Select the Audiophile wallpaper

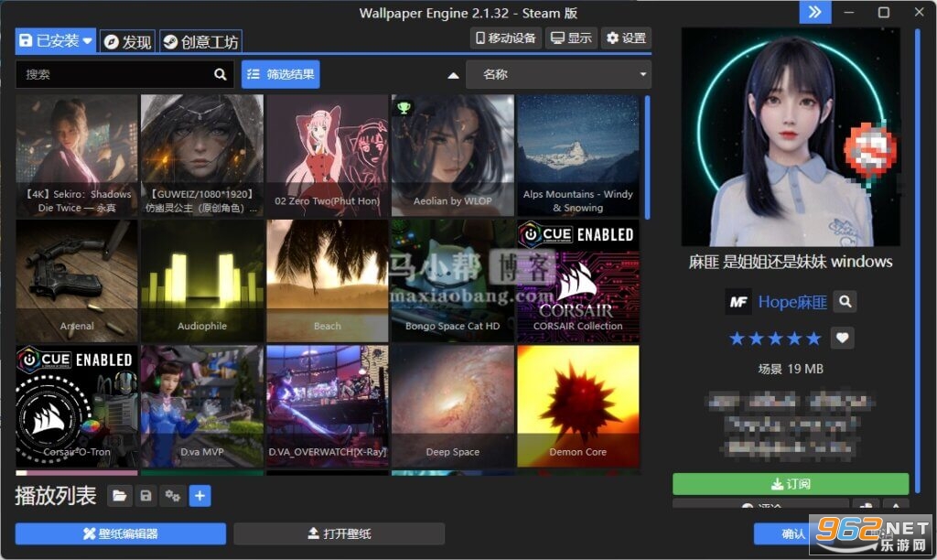point(202,280)
